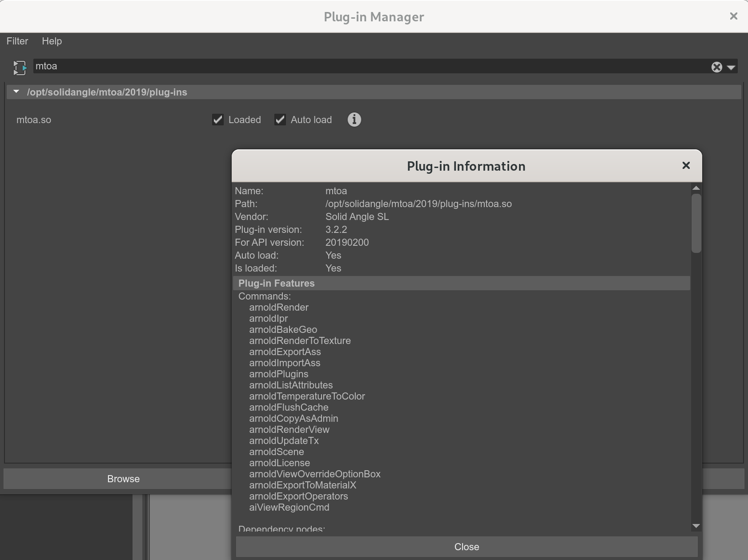Click the arnoldRender command entry
Screen dimensions: 748x560
pyautogui.click(x=279, y=307)
